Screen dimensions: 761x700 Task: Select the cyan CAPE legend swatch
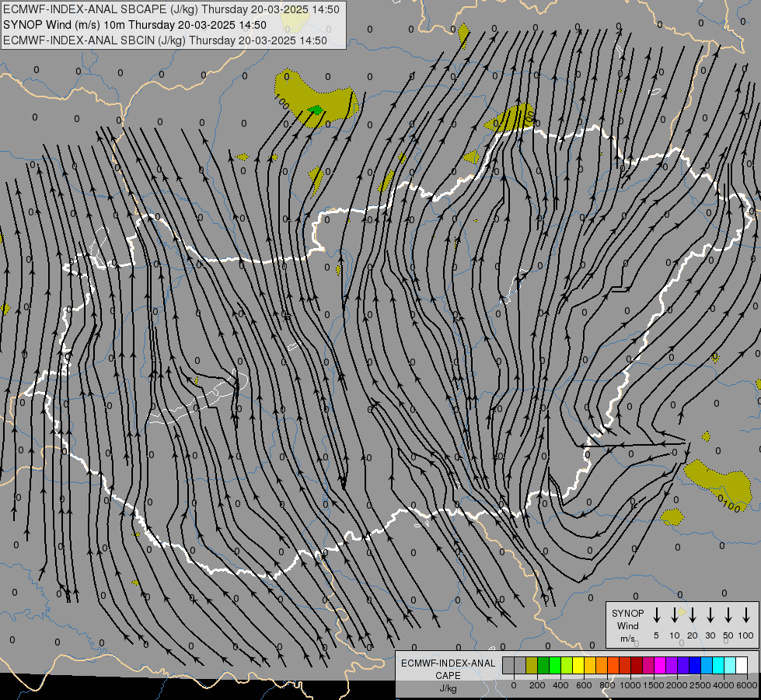tap(717, 665)
